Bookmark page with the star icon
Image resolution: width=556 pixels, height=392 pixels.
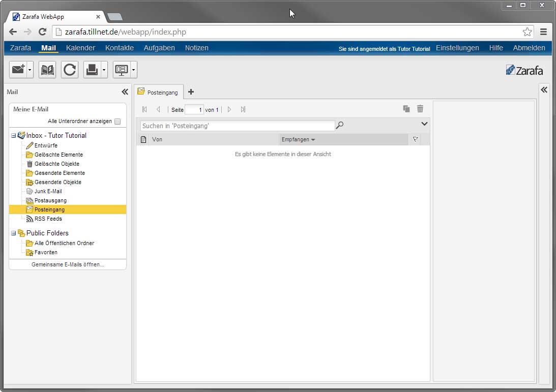coord(527,32)
